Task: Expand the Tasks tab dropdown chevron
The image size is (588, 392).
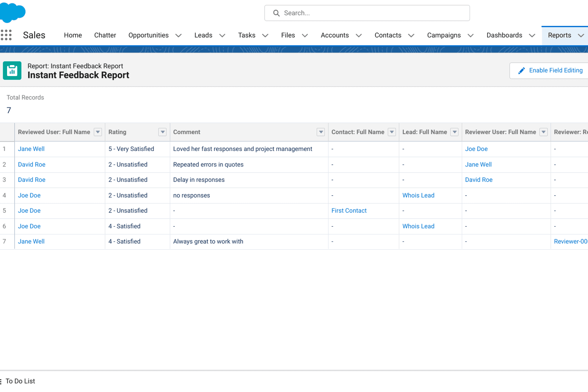Action: click(x=265, y=35)
